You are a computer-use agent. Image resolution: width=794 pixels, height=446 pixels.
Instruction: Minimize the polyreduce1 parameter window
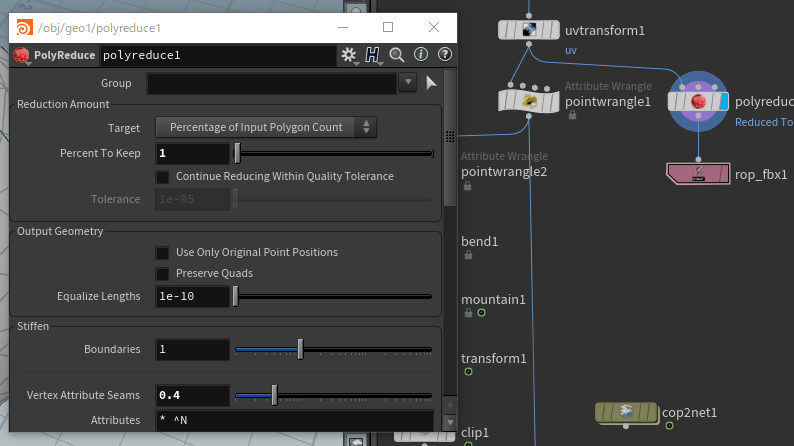tap(343, 27)
